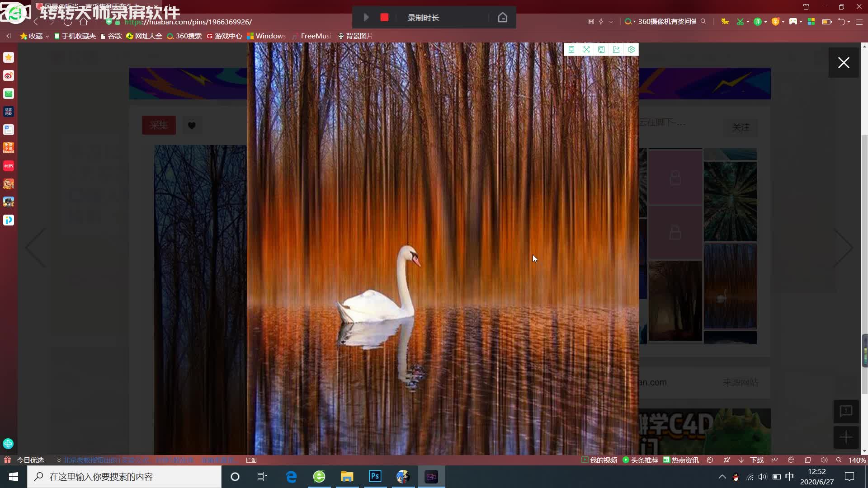
Task: Go to next image with right arrow
Action: click(843, 248)
